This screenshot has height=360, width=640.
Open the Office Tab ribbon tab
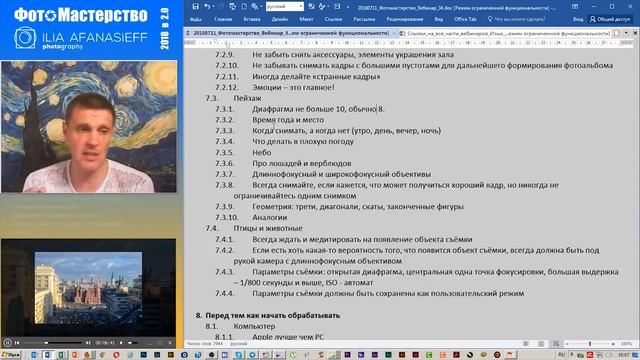click(x=465, y=19)
